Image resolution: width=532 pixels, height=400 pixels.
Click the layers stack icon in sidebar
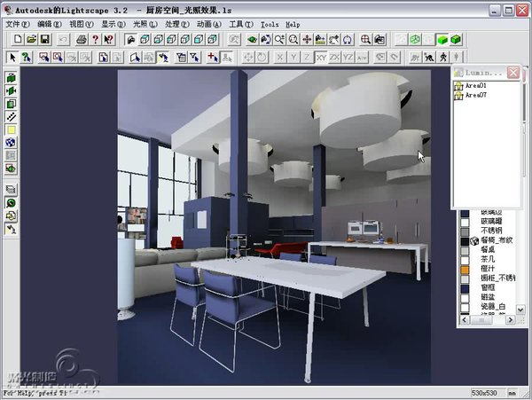[11, 190]
